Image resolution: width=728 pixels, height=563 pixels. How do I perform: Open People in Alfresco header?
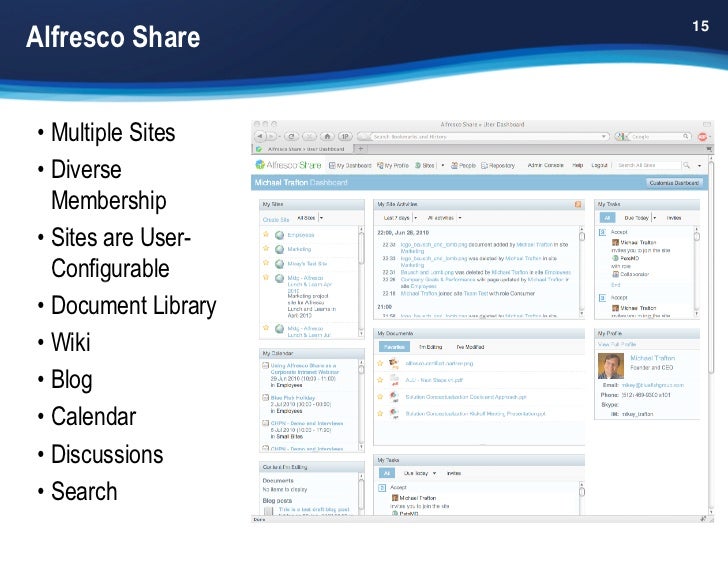coord(463,165)
